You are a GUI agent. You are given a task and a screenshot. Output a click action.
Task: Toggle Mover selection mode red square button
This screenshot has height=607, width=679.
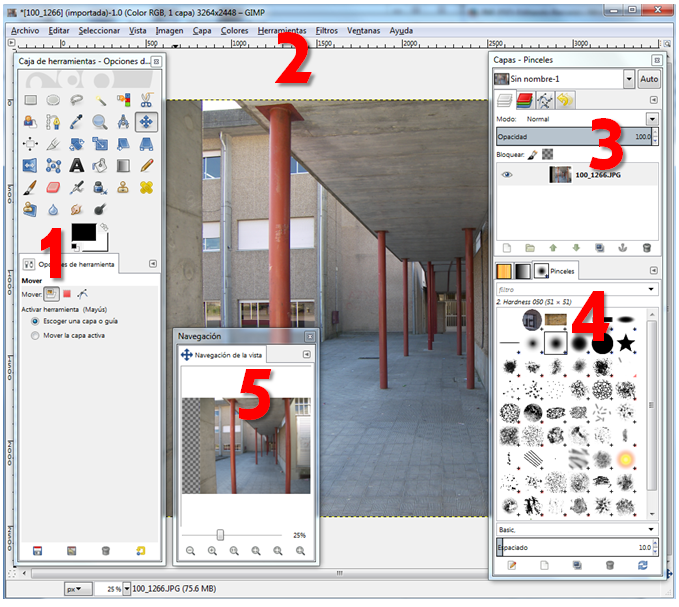coord(67,294)
